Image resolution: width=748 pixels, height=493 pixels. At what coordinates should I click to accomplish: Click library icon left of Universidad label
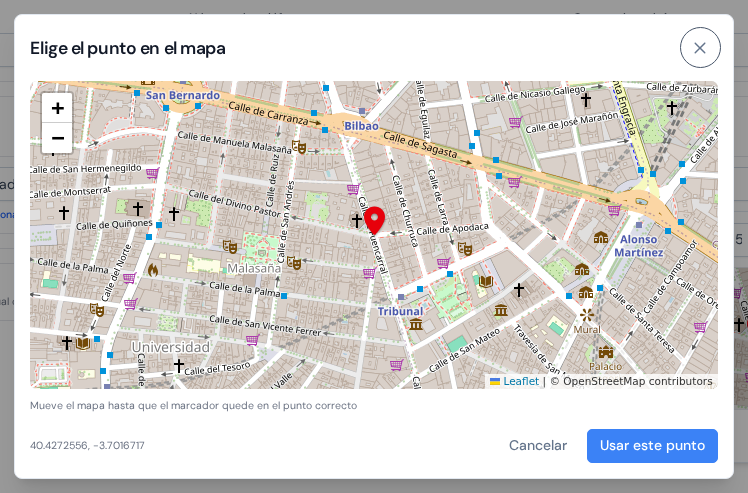(x=83, y=344)
